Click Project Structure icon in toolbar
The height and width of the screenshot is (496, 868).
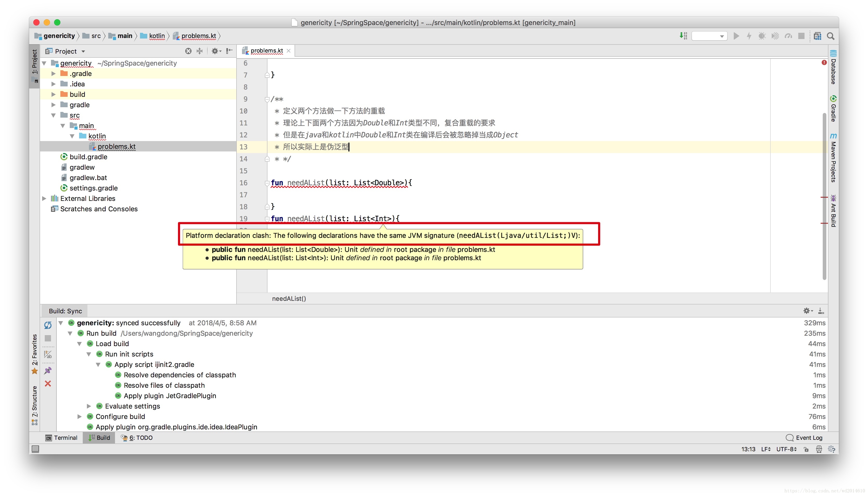coord(817,36)
